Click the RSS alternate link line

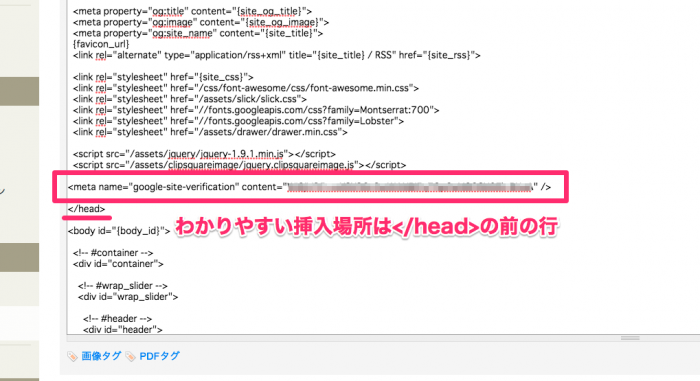(x=277, y=55)
